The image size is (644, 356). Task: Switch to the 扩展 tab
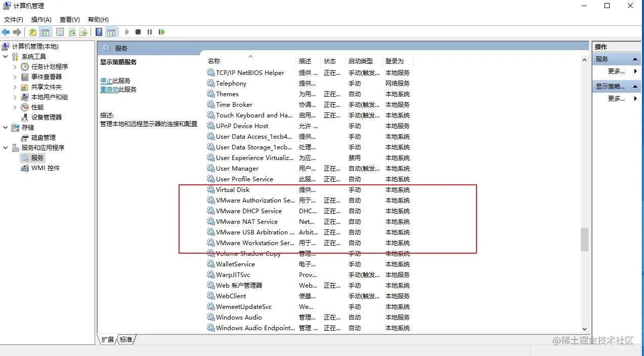coord(107,340)
